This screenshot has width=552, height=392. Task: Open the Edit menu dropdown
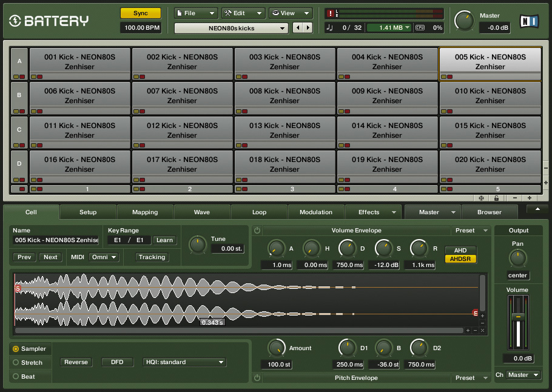(243, 13)
